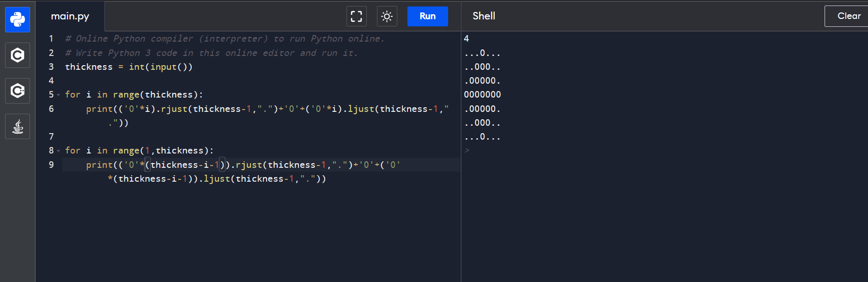Fold the second for loop at line 8
Viewport: 868px width, 282px height.
59,151
